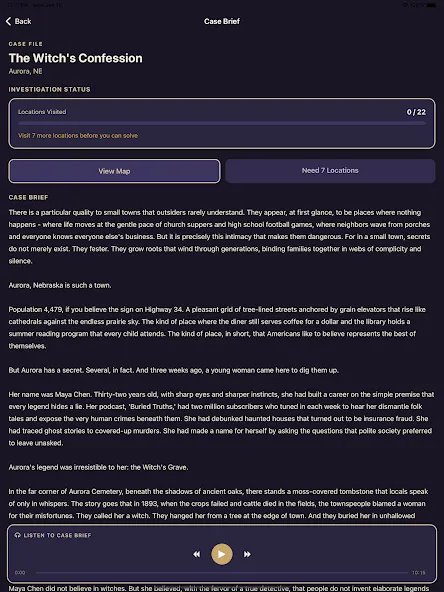
Task: Tap the Need 7 Locations button
Action: (x=330, y=171)
